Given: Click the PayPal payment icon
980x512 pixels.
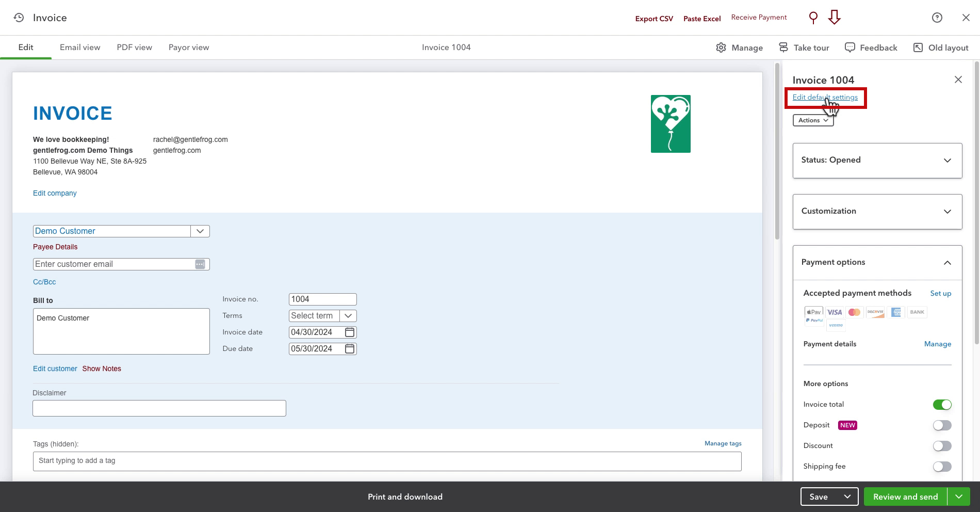Looking at the screenshot, I should coord(814,321).
